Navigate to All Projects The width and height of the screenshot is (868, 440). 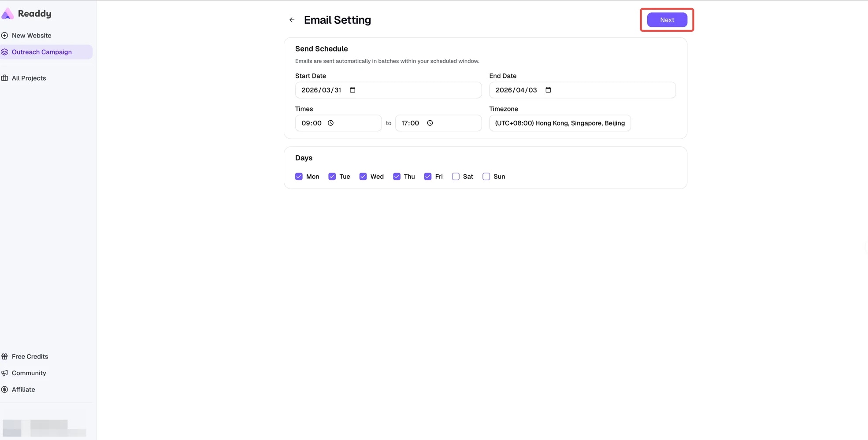click(29, 78)
